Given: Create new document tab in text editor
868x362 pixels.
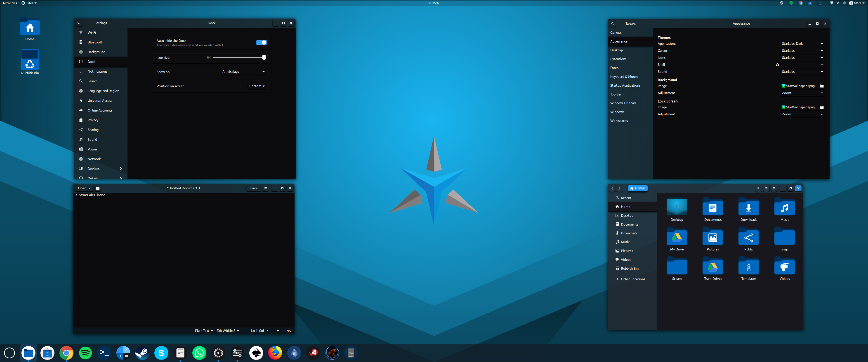Looking at the screenshot, I should tap(98, 188).
